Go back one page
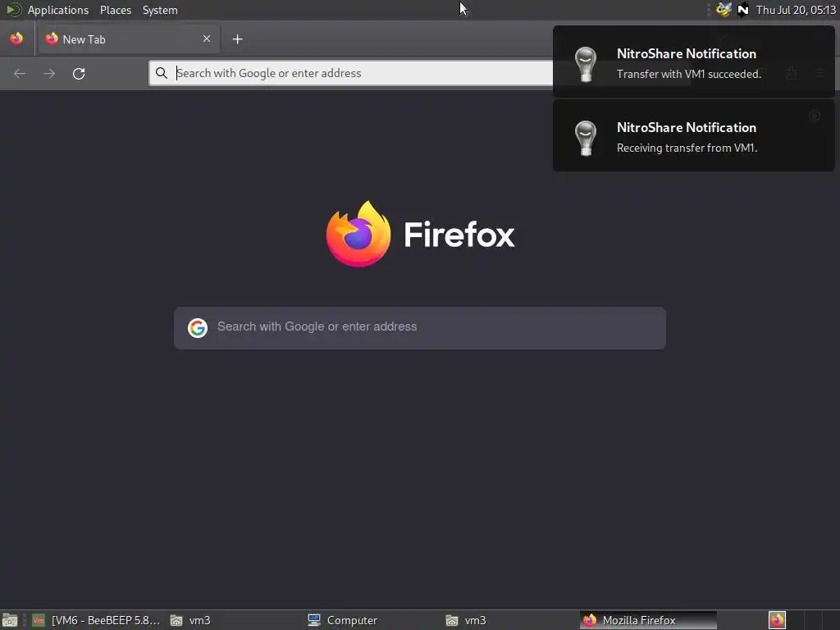This screenshot has height=630, width=840. (x=20, y=73)
